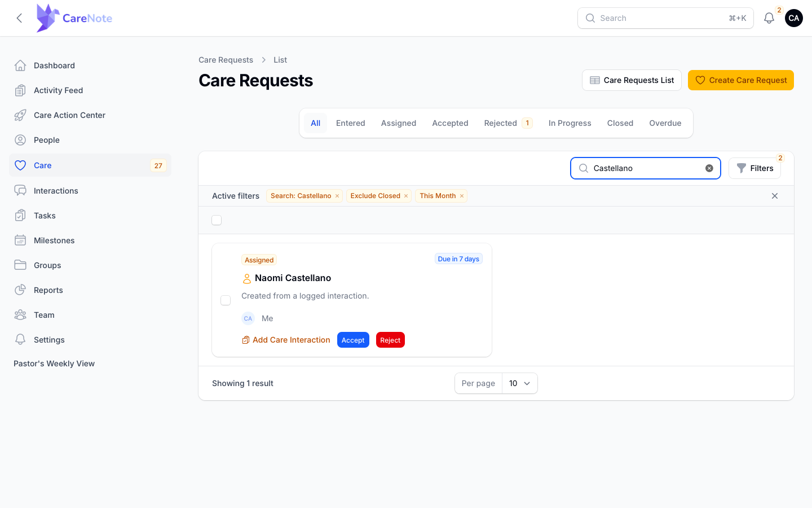
Task: Open Team in the sidebar
Action: tap(90, 315)
